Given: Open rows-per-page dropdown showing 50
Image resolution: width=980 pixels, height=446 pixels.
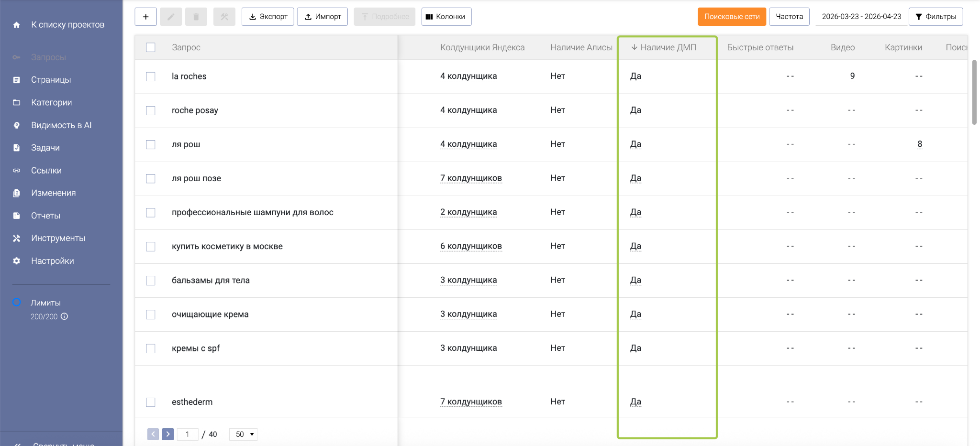Looking at the screenshot, I should point(244,434).
